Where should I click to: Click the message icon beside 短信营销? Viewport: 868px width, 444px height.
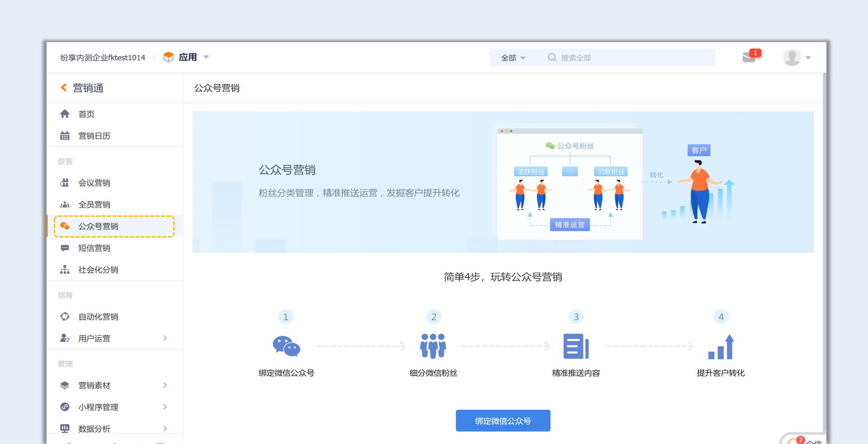coord(65,248)
